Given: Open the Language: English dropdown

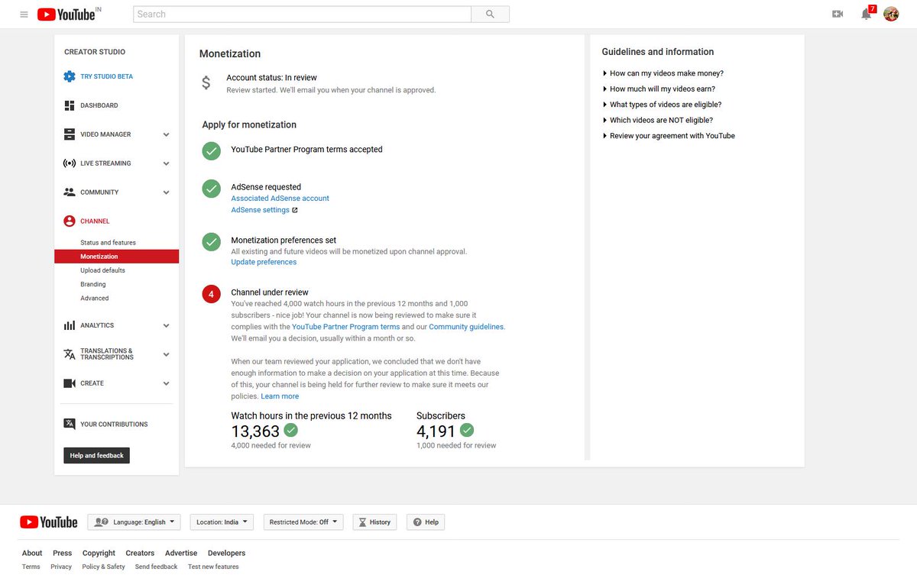Looking at the screenshot, I should [x=134, y=522].
